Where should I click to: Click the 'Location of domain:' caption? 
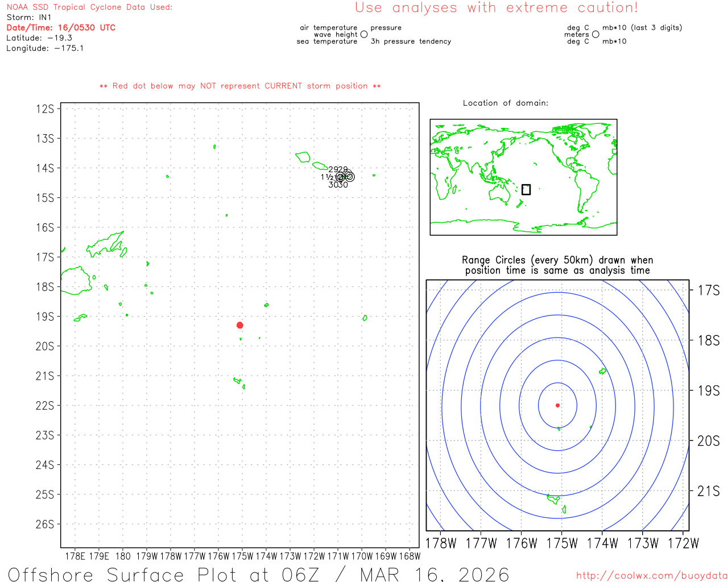pyautogui.click(x=506, y=103)
